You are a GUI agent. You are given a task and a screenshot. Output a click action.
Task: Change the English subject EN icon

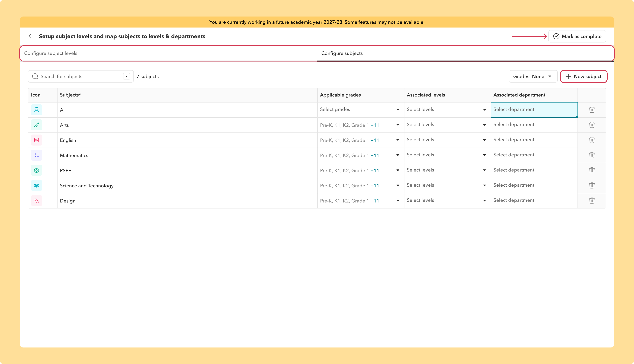point(37,140)
